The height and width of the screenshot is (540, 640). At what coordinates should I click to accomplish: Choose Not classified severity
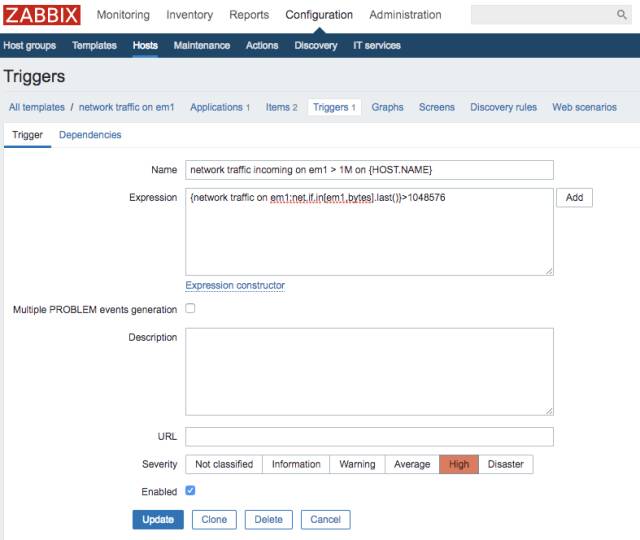(223, 464)
